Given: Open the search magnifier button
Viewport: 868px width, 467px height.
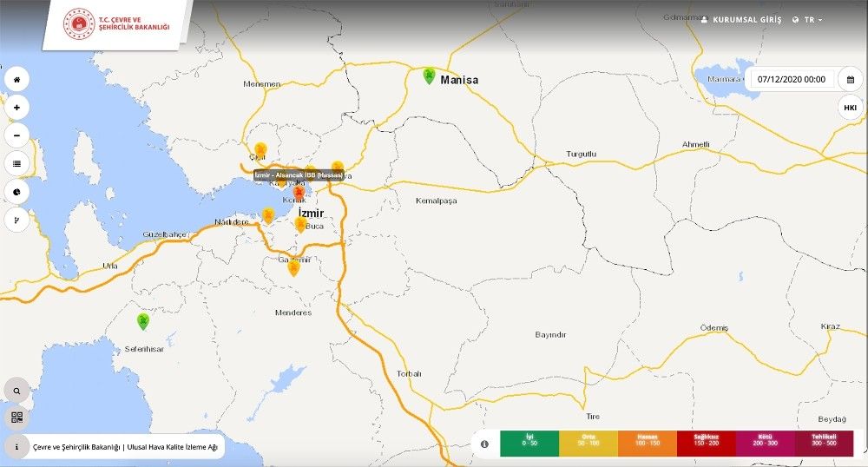Looking at the screenshot, I should click(x=16, y=391).
